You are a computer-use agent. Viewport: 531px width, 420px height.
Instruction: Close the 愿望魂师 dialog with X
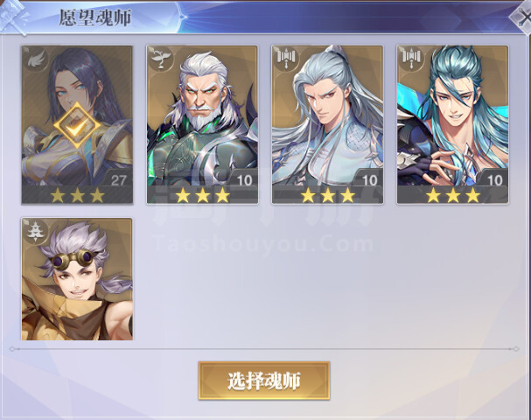pos(522,17)
